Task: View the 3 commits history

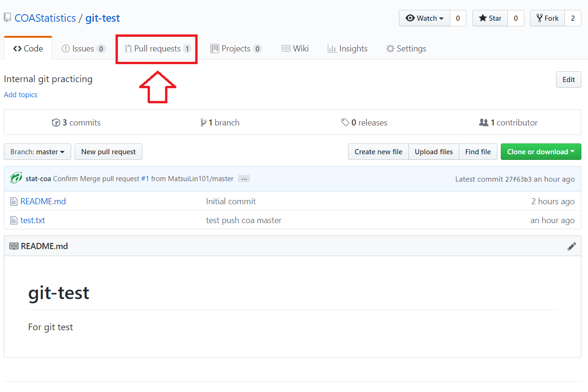Action: [x=76, y=123]
